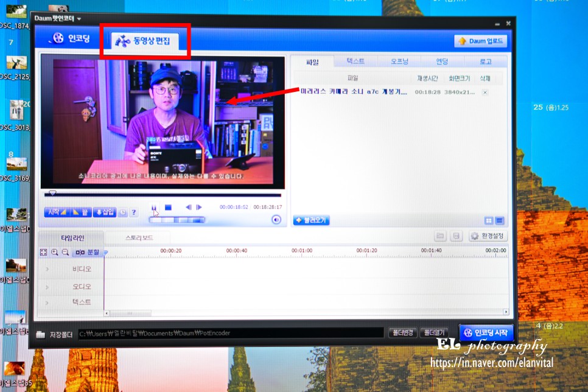Select the timeline zoom-out magnifier icon
588x392 pixels.
click(x=65, y=253)
